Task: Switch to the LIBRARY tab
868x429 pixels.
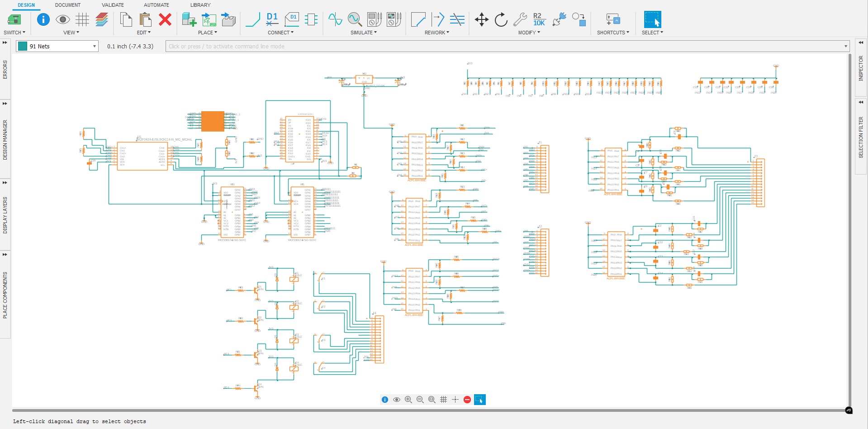Action: point(200,5)
